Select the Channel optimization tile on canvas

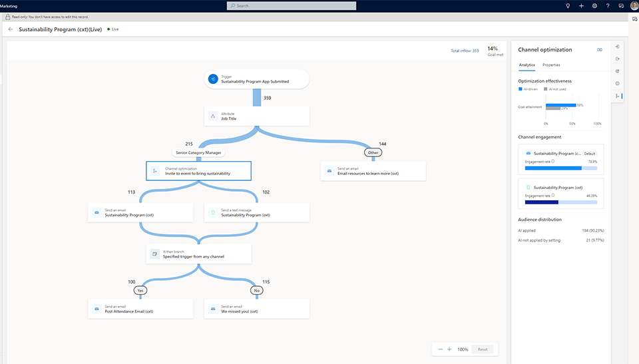(198, 171)
